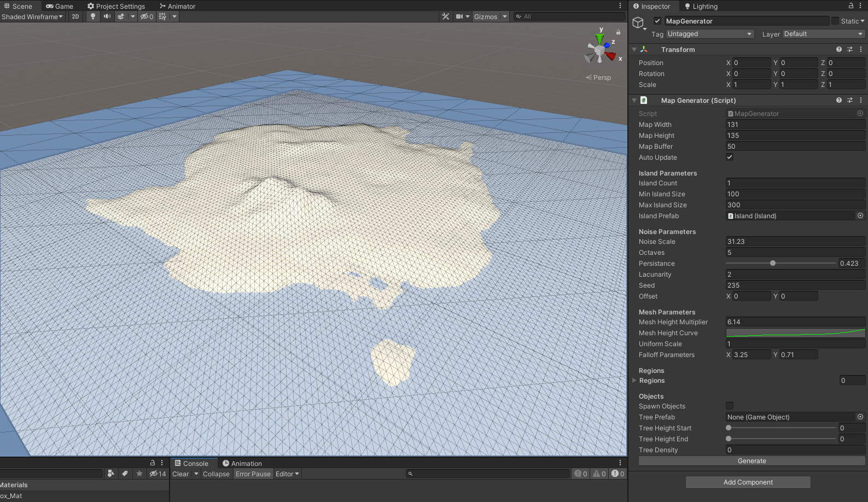The width and height of the screenshot is (868, 502).
Task: Click the Island Prefab object picker icon
Action: [860, 216]
